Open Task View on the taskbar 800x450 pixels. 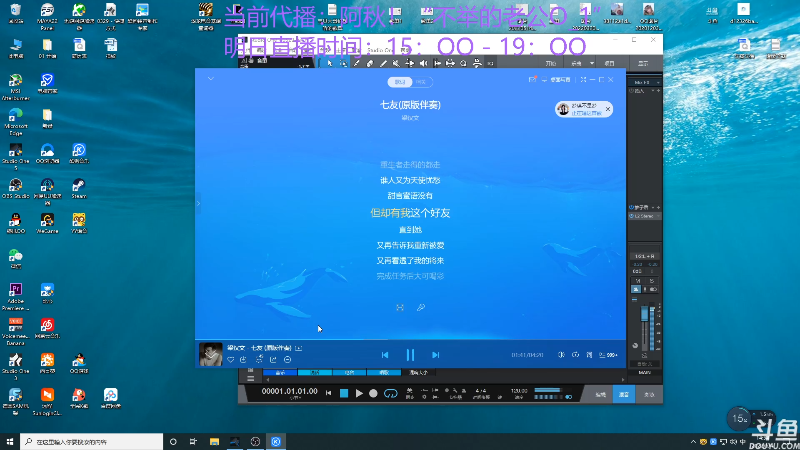tap(193, 441)
